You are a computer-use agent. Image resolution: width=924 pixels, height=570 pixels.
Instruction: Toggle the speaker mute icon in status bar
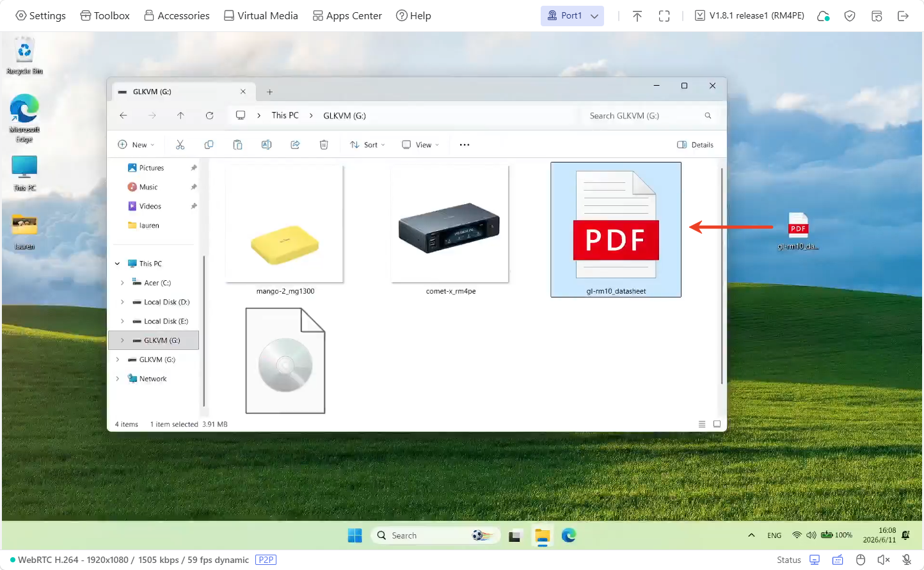[x=884, y=560]
